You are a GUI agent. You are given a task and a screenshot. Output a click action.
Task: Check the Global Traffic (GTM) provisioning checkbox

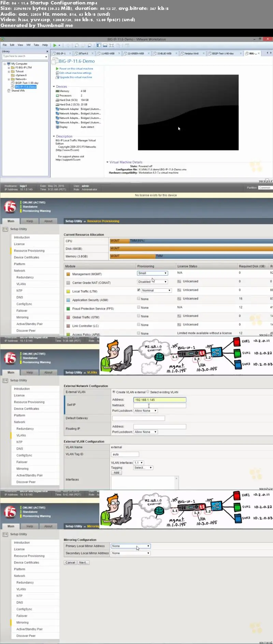coord(139,316)
